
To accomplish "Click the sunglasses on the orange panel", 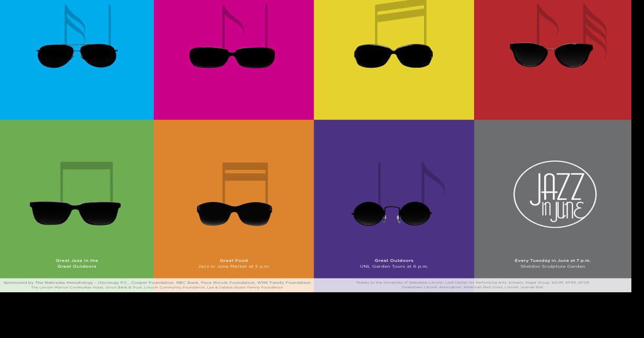I will point(235,214).
